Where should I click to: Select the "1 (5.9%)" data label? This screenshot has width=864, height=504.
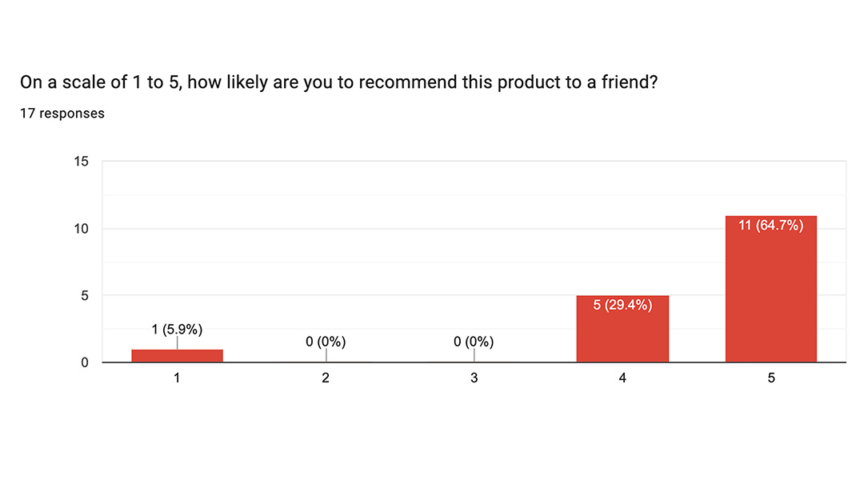pyautogui.click(x=177, y=329)
